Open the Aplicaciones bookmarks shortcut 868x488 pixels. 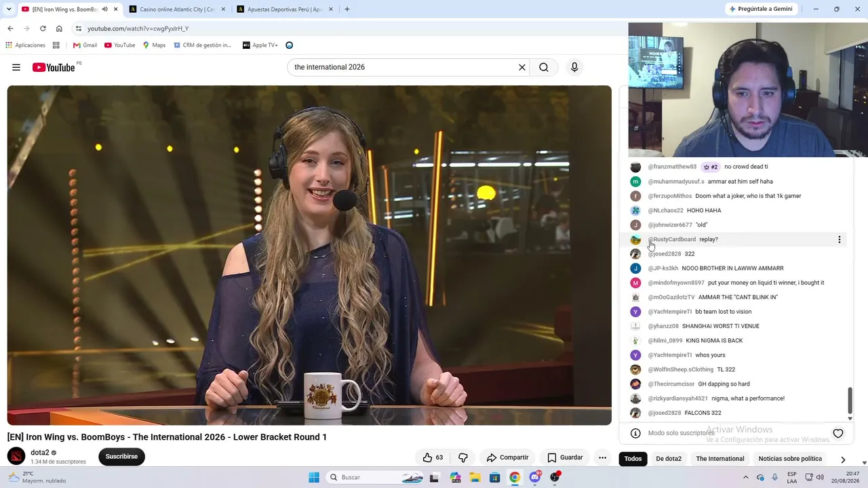(25, 45)
